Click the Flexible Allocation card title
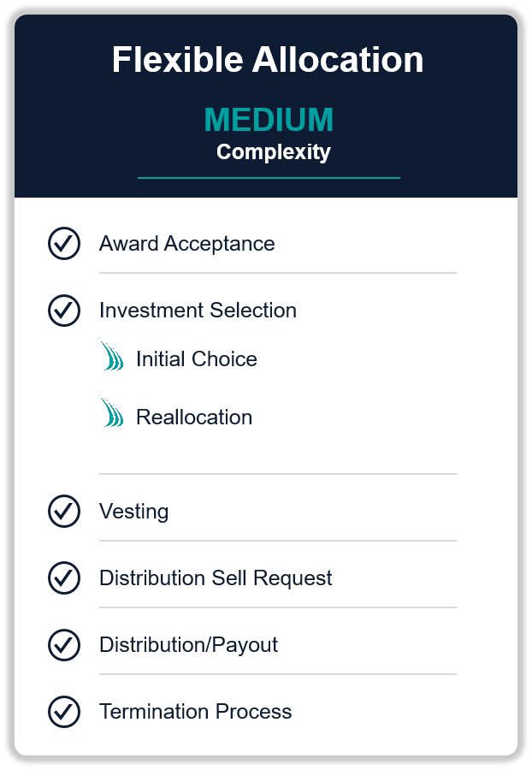Image resolution: width=532 pixels, height=770 pixels. coord(268,59)
